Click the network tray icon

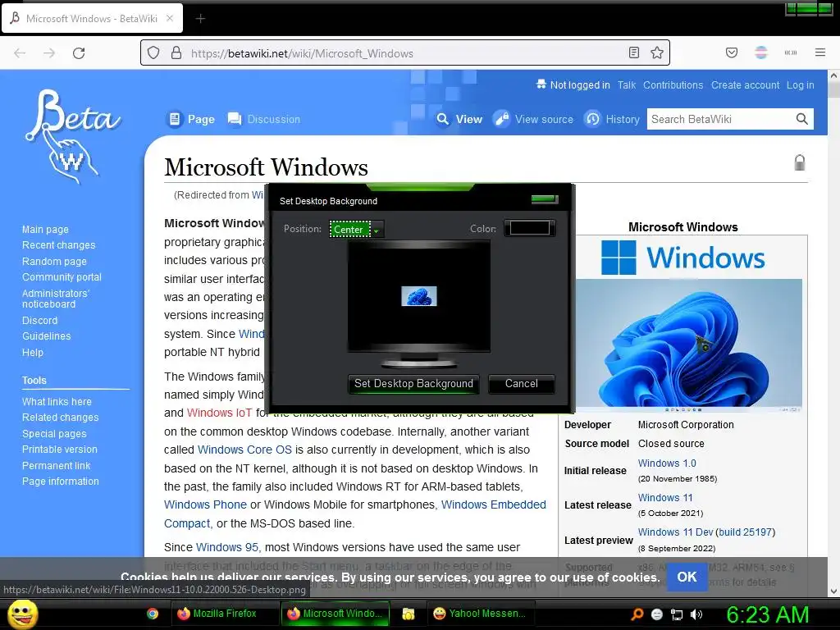[x=677, y=614]
